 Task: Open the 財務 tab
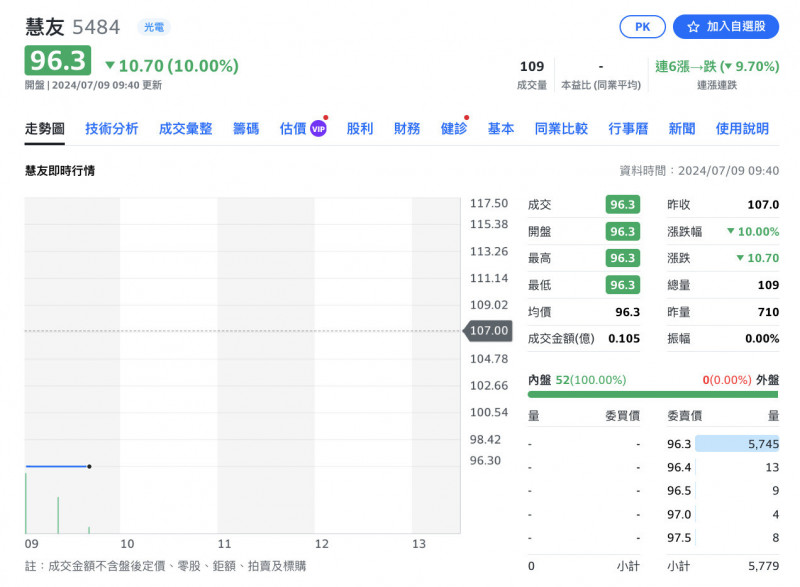[407, 129]
